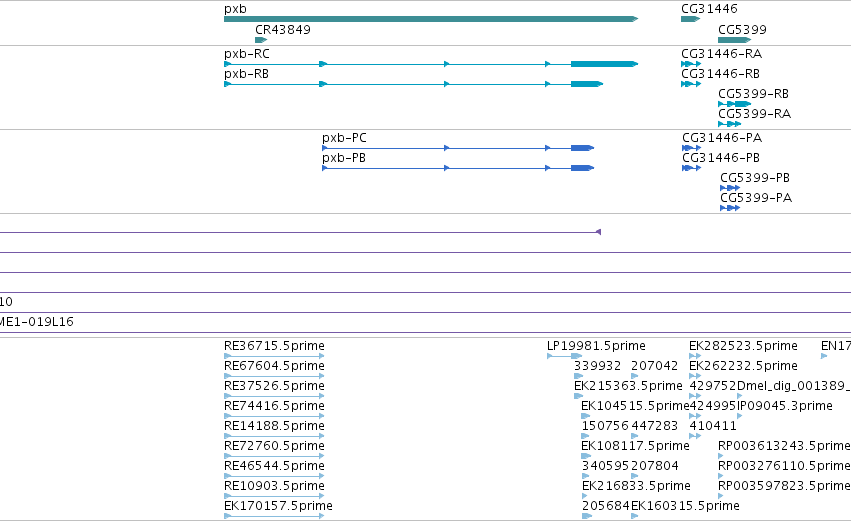The image size is (851, 521).
Task: Click the CG5399 gene bar glyph
Action: point(734,40)
